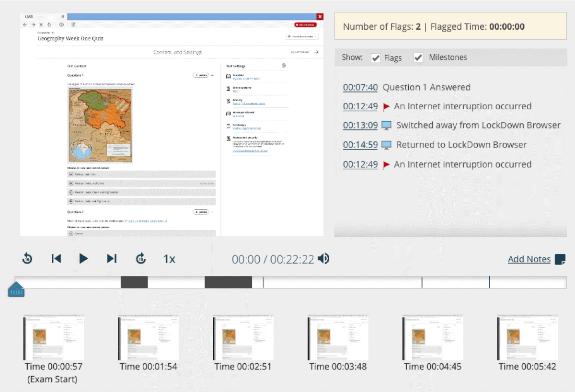Skip forward 10 seconds in the recording
The image size is (575, 392).
click(140, 258)
